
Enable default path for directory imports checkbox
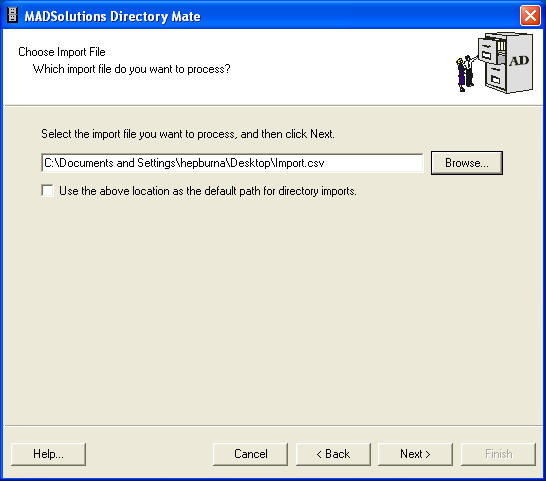click(47, 191)
